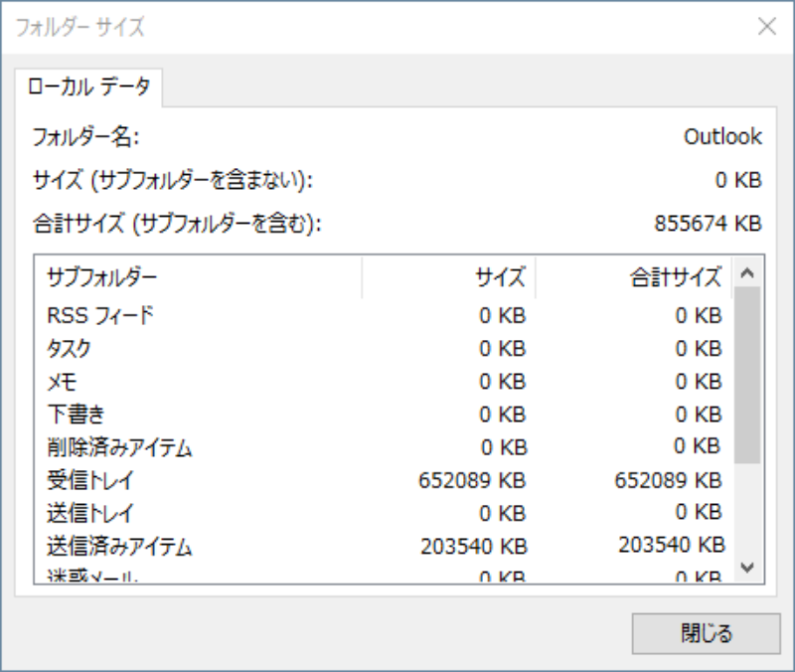Screen dimensions: 795x672
Task: Select the 削除済みアイテム subfolder row
Action: 119,447
